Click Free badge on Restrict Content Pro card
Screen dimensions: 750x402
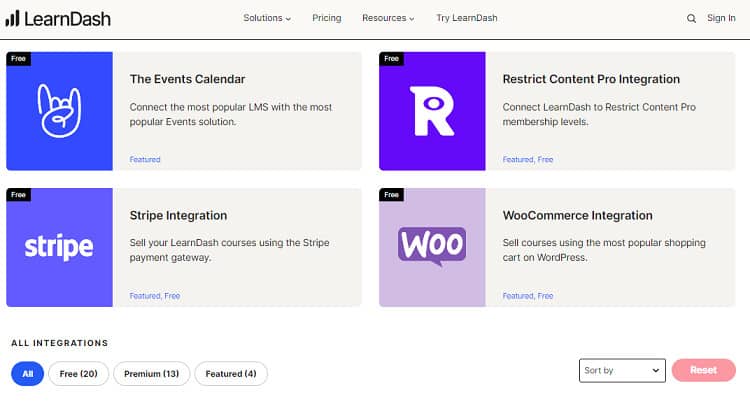pyautogui.click(x=391, y=58)
